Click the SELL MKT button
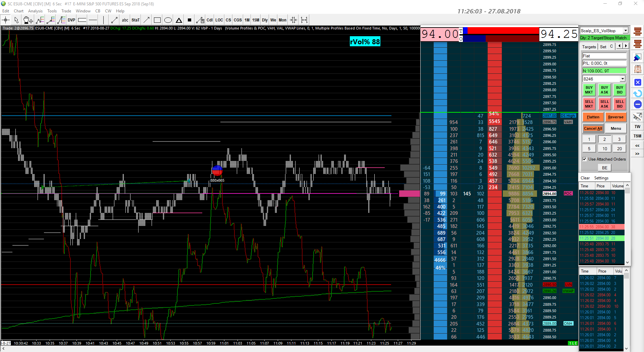This screenshot has height=352, width=644. tap(589, 104)
